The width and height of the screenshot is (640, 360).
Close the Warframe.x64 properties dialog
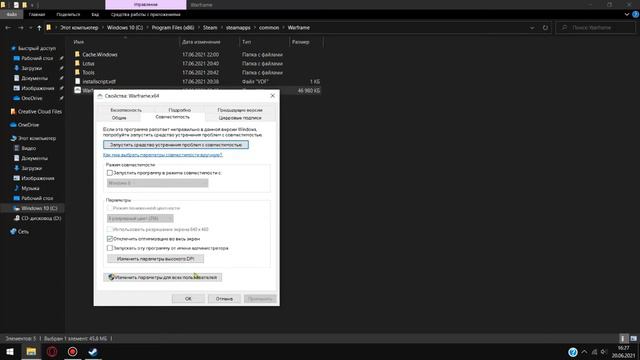coord(273,96)
